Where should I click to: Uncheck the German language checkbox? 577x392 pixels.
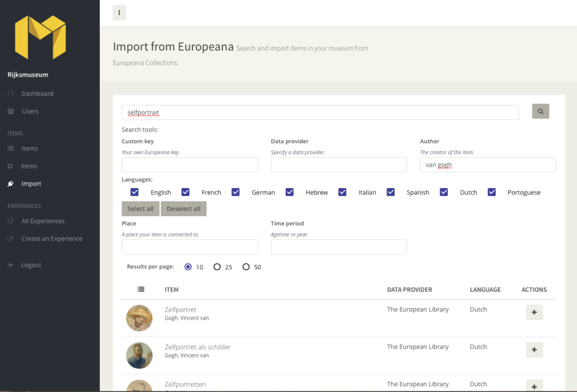pyautogui.click(x=236, y=192)
